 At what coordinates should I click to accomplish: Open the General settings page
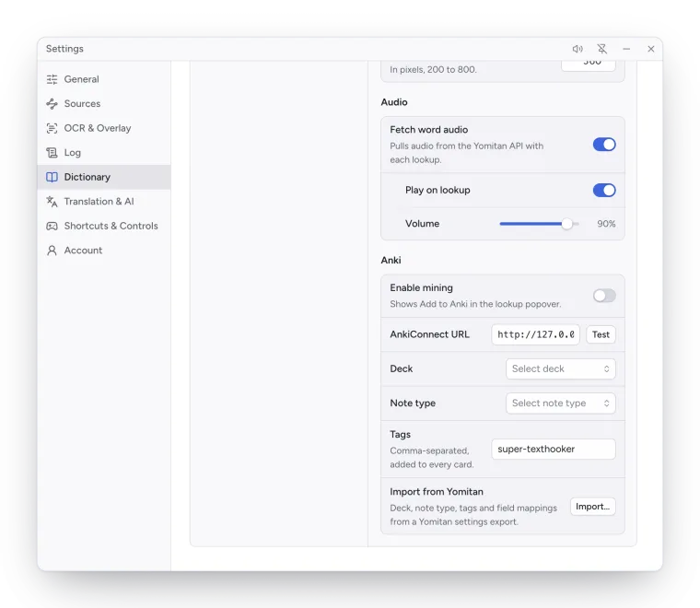coord(104,79)
